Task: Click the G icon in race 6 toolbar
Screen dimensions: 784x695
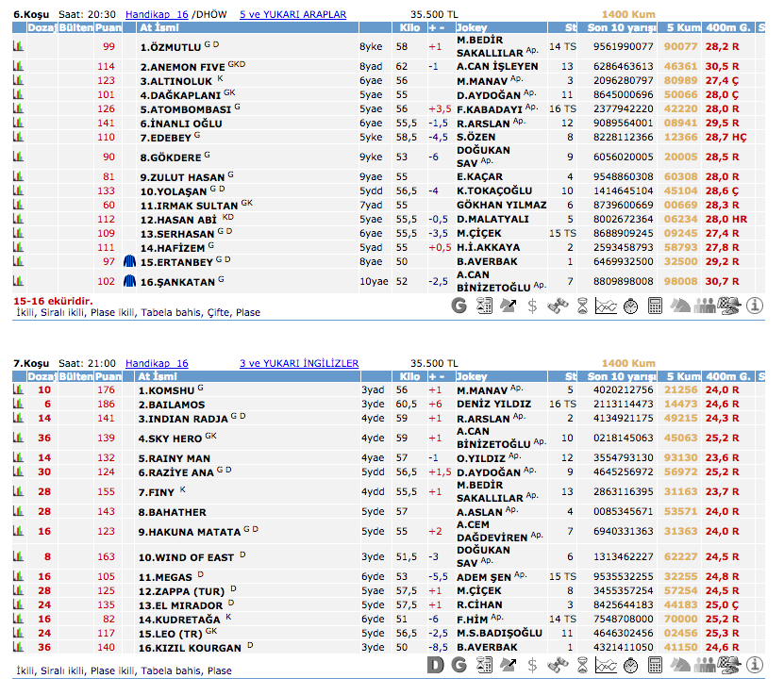Action: (459, 306)
